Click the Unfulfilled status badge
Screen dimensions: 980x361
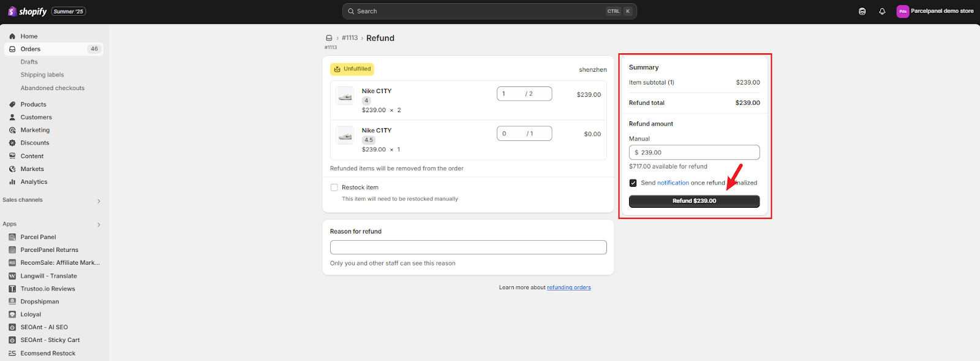pos(352,69)
